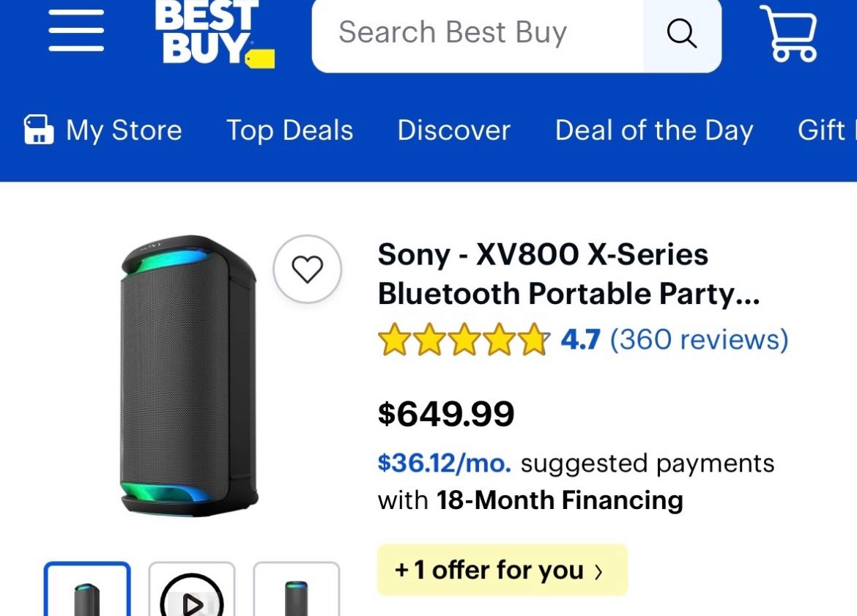Open Gift navigation item on the right
This screenshot has height=616, width=857.
pyautogui.click(x=824, y=130)
